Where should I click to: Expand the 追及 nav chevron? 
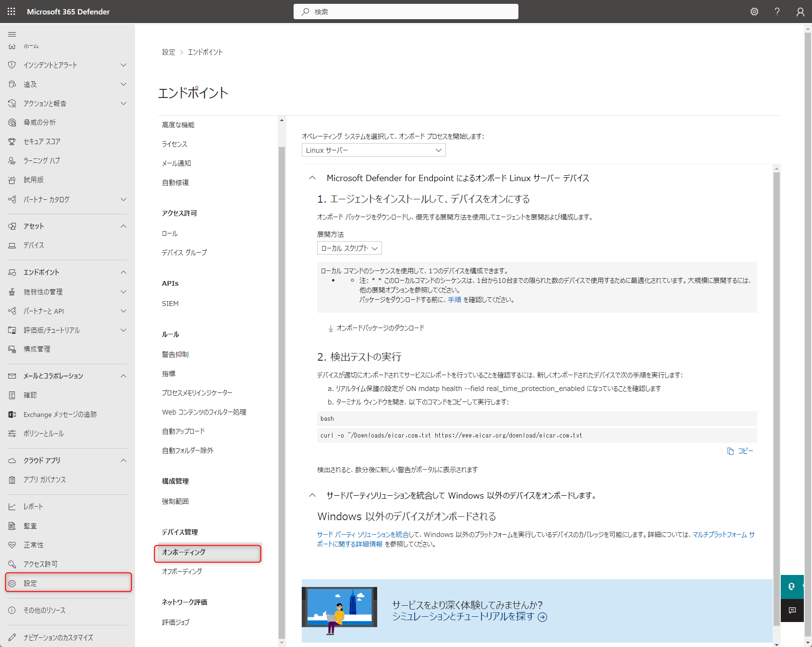pos(123,84)
